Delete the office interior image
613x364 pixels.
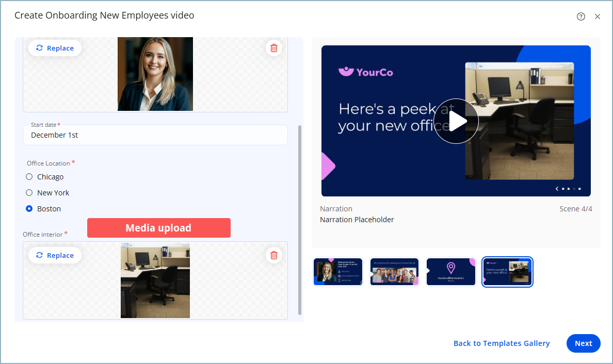tap(274, 255)
